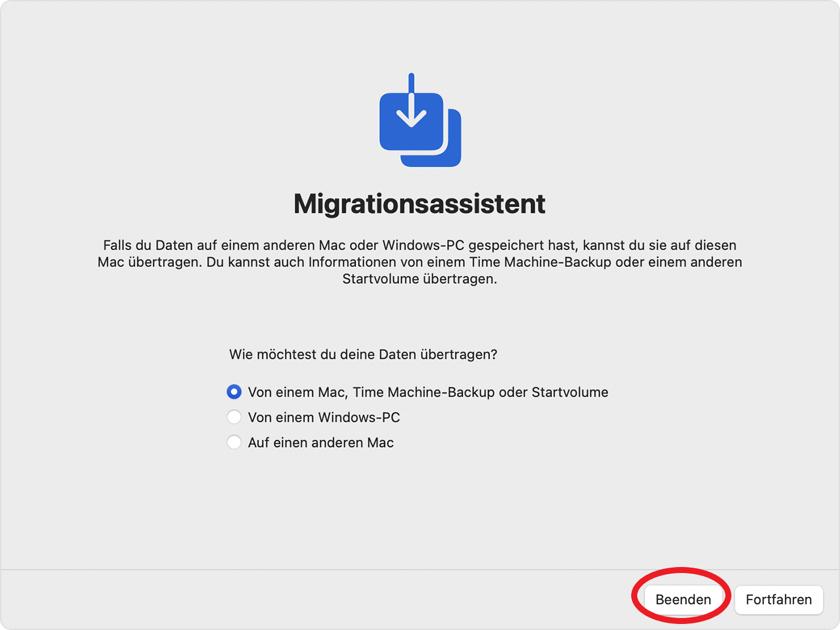Click the description paragraph starting 'Falls du Daten'

(x=420, y=262)
